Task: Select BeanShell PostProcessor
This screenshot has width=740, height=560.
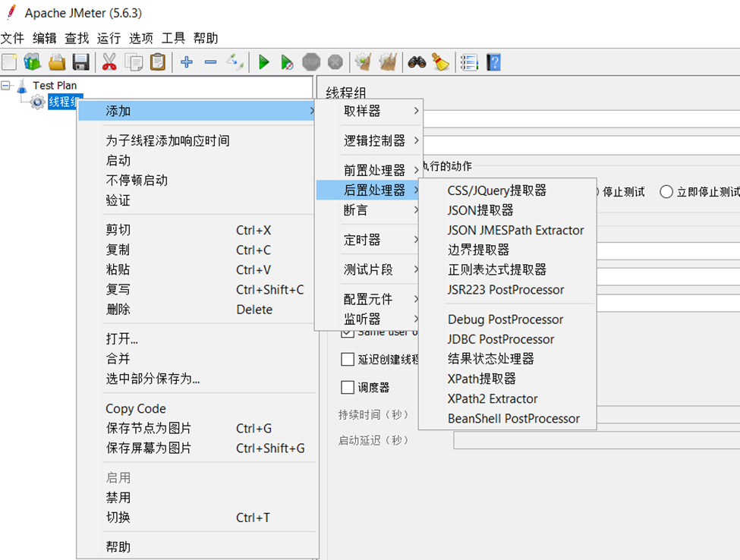Action: [507, 418]
